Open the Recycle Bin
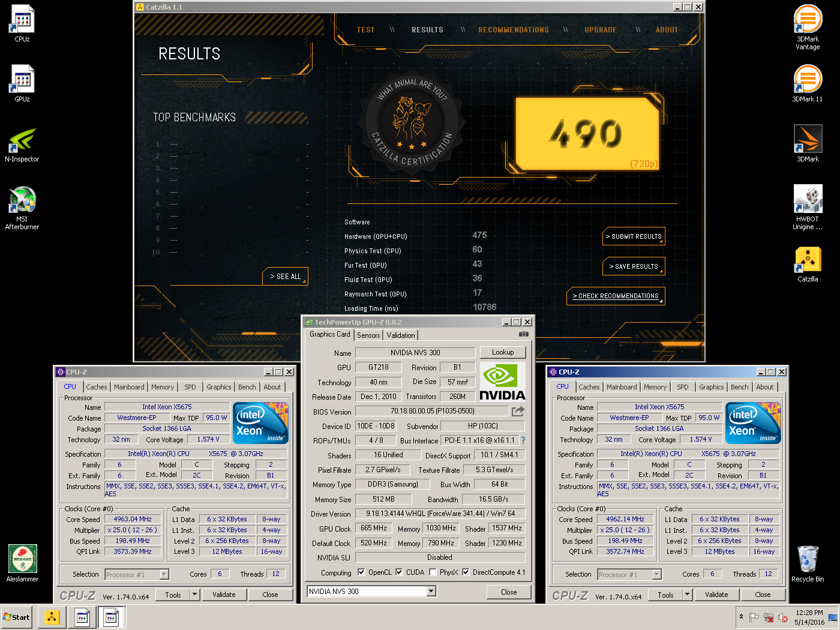Viewport: 840px width, 630px height. tap(808, 563)
